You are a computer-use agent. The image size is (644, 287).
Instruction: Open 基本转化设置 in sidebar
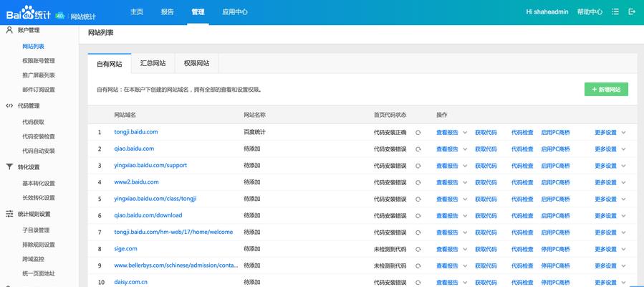(x=39, y=184)
